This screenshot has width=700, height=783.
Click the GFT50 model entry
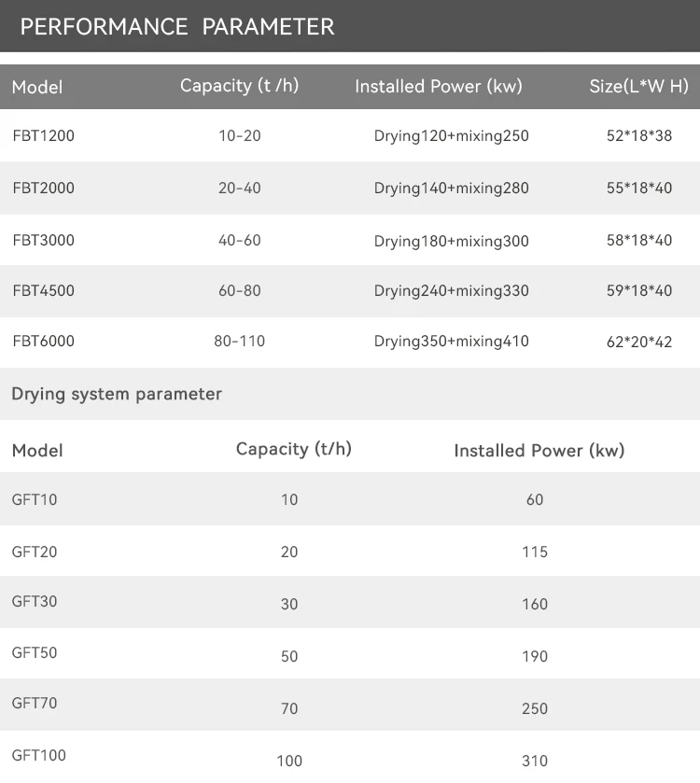(x=35, y=652)
